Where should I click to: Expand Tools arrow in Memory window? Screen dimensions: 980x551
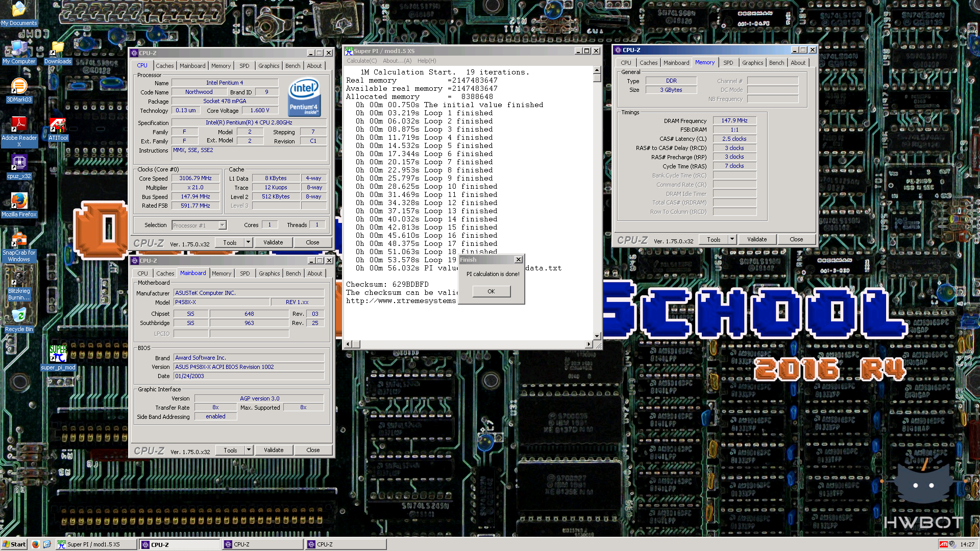(x=732, y=239)
